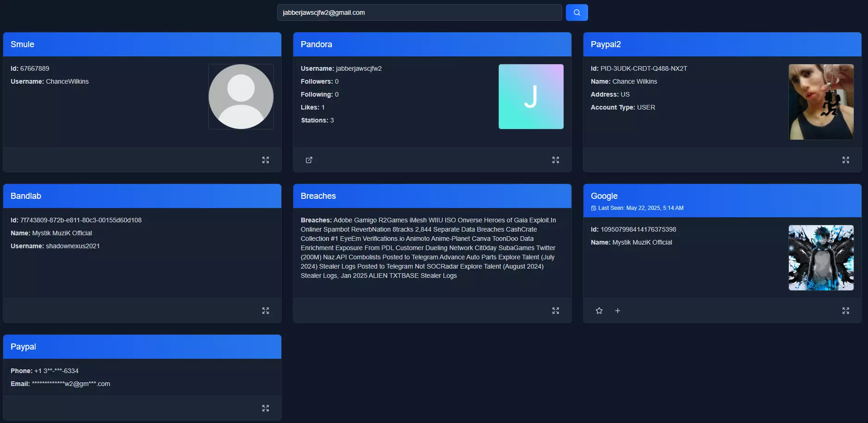
Task: Open the Paypal2 profile photo
Action: point(821,102)
